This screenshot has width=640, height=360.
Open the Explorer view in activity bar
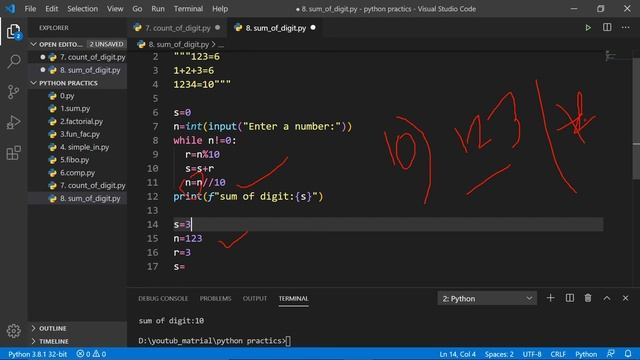coord(13,31)
